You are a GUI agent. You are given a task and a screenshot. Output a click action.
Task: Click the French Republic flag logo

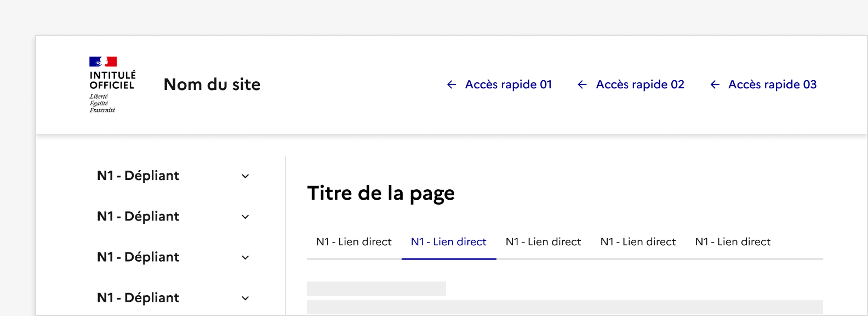pos(103,61)
